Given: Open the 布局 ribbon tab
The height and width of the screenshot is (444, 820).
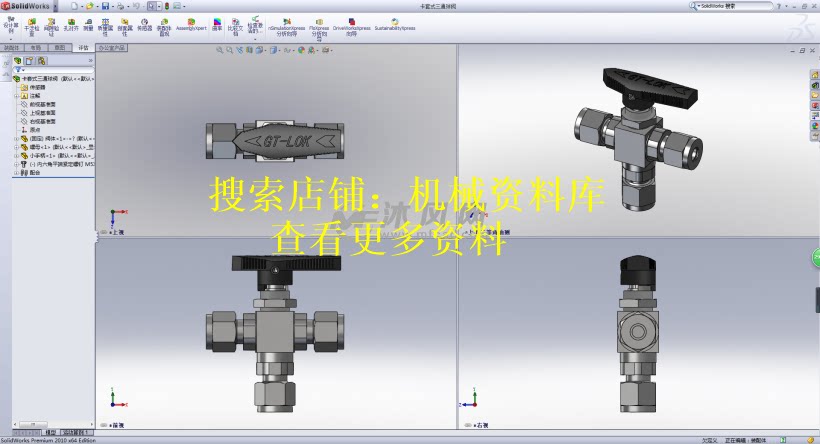Looking at the screenshot, I should (36, 48).
